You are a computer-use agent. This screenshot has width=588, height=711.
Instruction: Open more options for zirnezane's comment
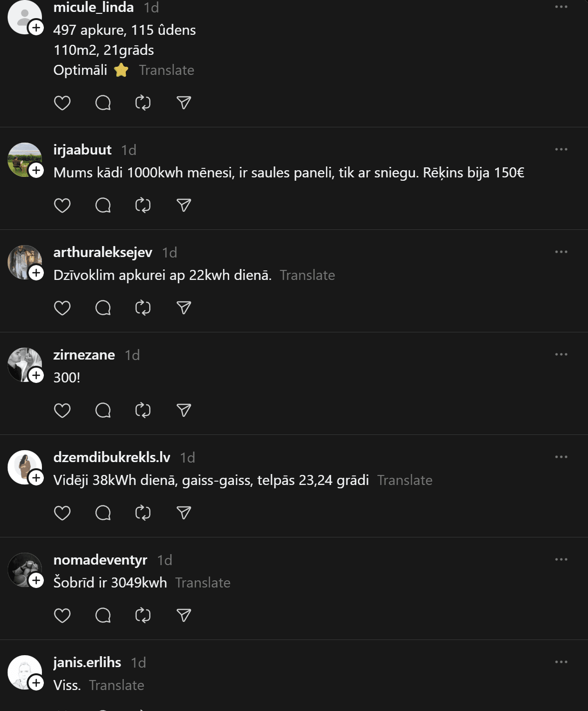coord(561,355)
